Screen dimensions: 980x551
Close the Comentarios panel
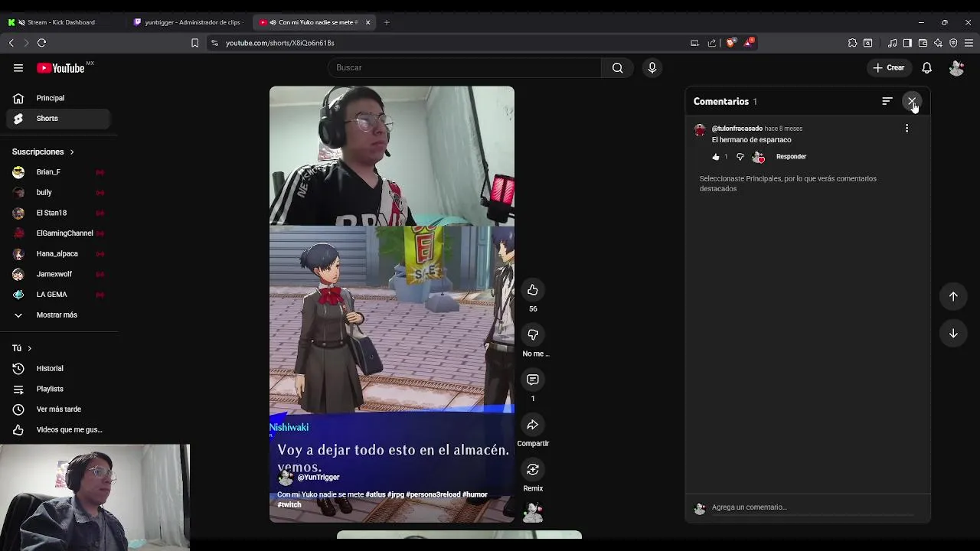[912, 101]
